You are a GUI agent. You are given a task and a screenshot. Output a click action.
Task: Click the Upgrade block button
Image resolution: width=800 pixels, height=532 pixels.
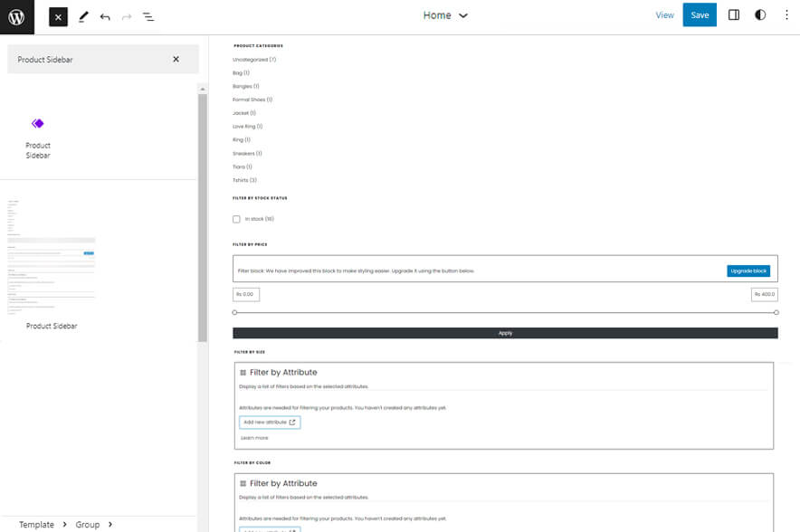click(748, 270)
